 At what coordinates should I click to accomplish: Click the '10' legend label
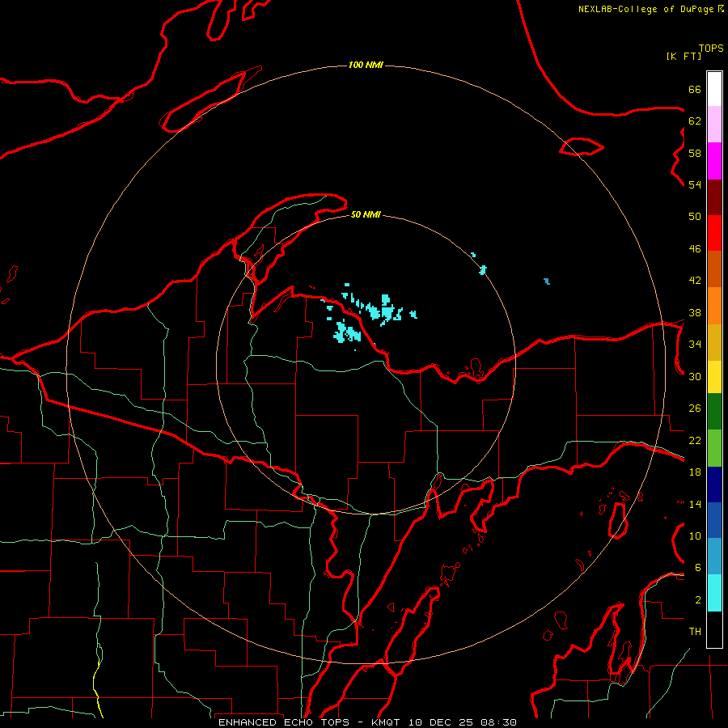click(695, 536)
